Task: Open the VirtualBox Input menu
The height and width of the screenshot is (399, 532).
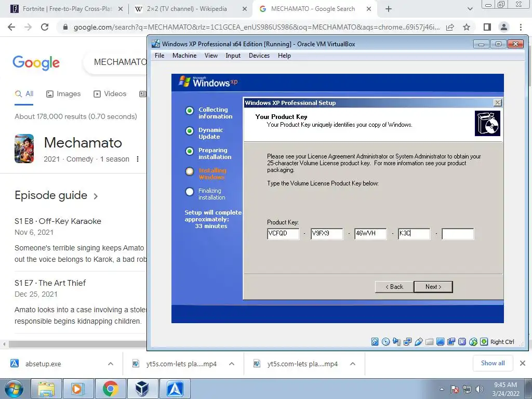Action: point(233,55)
